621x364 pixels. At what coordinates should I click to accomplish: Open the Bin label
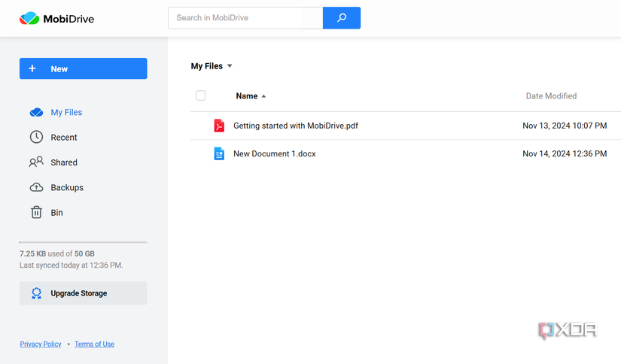click(x=56, y=213)
